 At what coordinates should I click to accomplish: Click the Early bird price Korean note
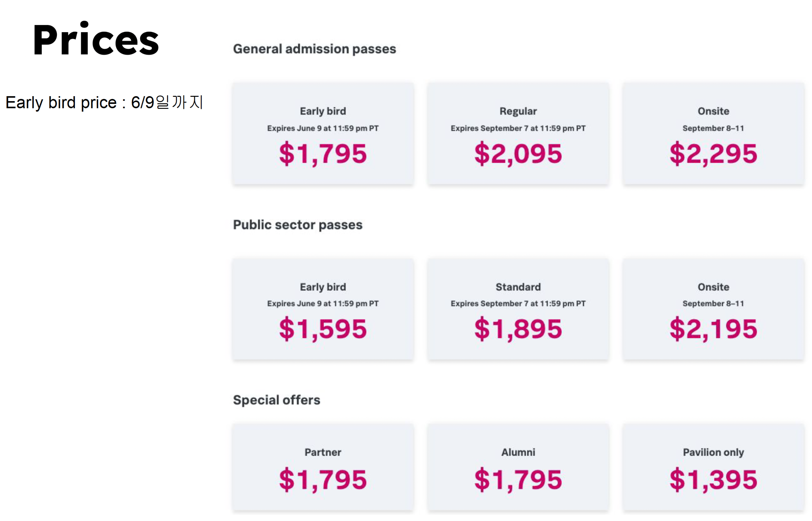click(104, 102)
